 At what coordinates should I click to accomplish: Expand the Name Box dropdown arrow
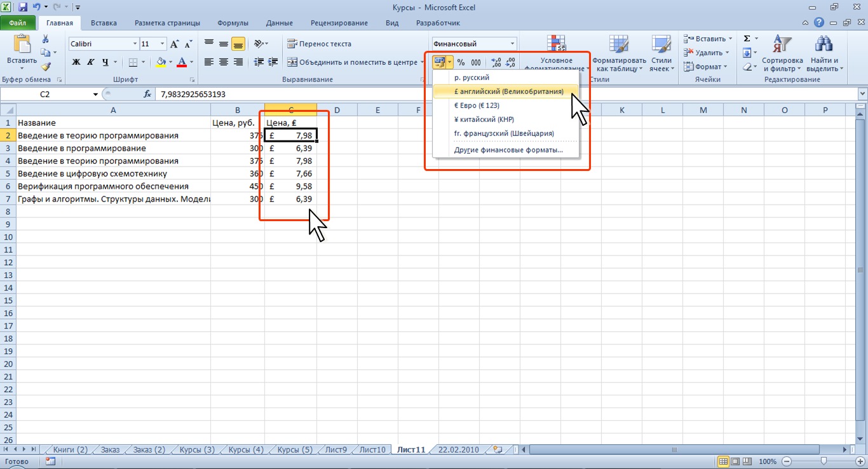[x=96, y=94]
